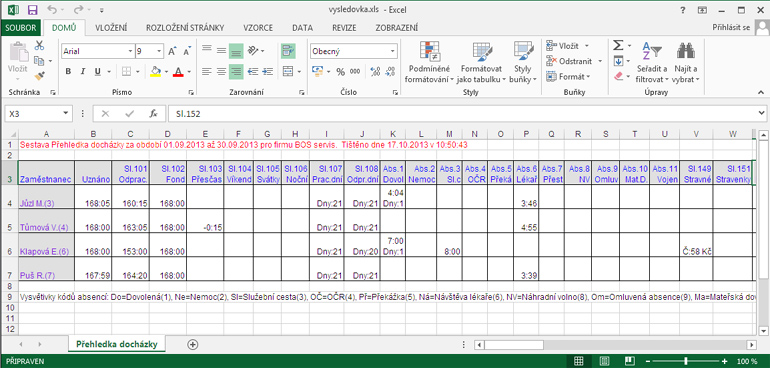This screenshot has width=770, height=368.
Task: Click the Save floppy disk icon
Action: (32, 9)
